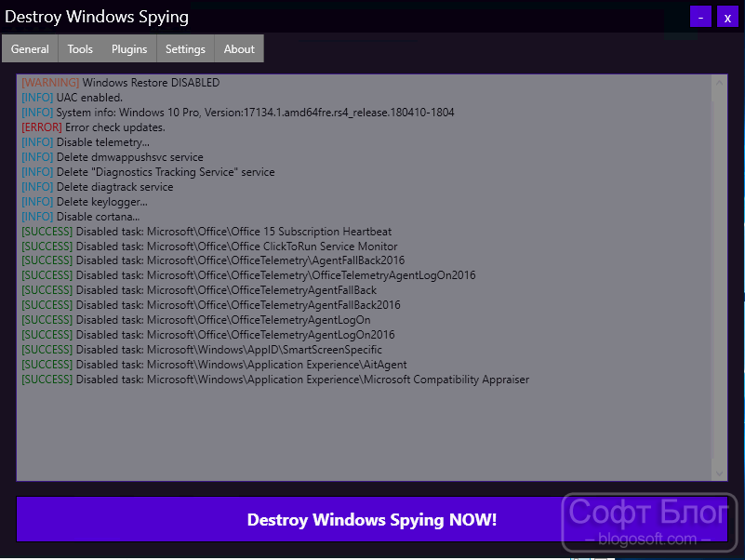The height and width of the screenshot is (560, 745).
Task: Open the General tab
Action: (30, 48)
